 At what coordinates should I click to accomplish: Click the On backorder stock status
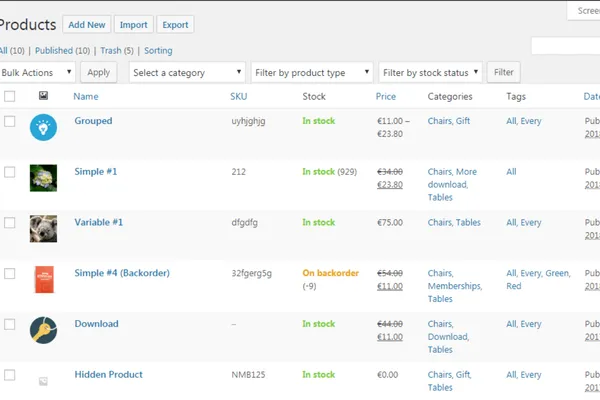(x=331, y=273)
